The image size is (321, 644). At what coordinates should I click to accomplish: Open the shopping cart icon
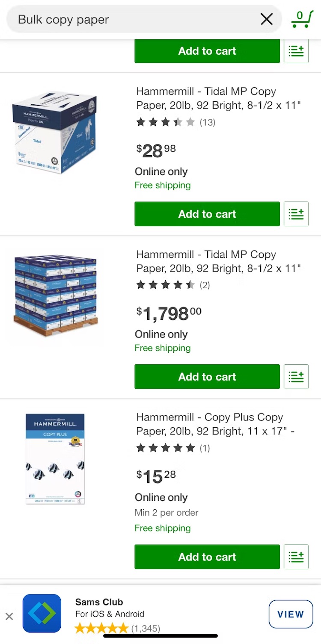pos(302,19)
